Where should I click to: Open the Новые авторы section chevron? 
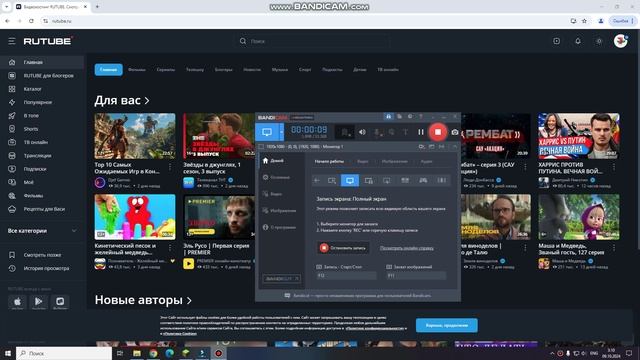coord(189,301)
